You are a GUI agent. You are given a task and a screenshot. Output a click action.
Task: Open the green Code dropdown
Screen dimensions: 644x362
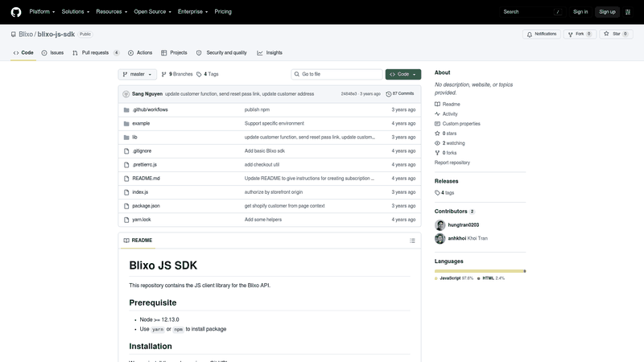(403, 74)
